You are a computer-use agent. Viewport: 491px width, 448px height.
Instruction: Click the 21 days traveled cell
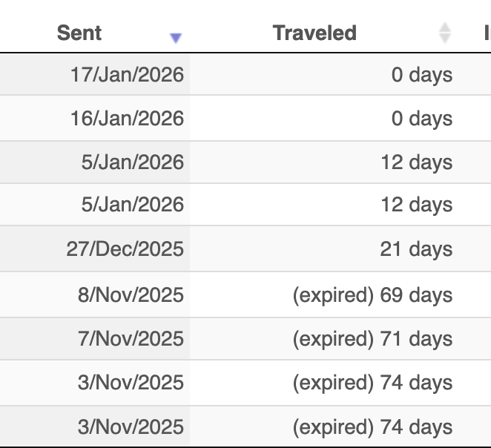416,249
